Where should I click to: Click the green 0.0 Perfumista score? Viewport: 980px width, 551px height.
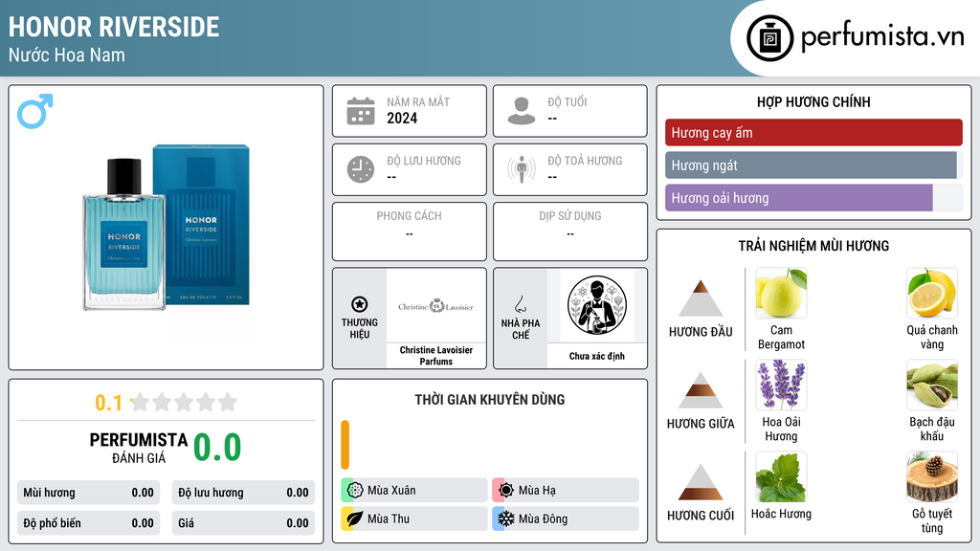[x=217, y=448]
